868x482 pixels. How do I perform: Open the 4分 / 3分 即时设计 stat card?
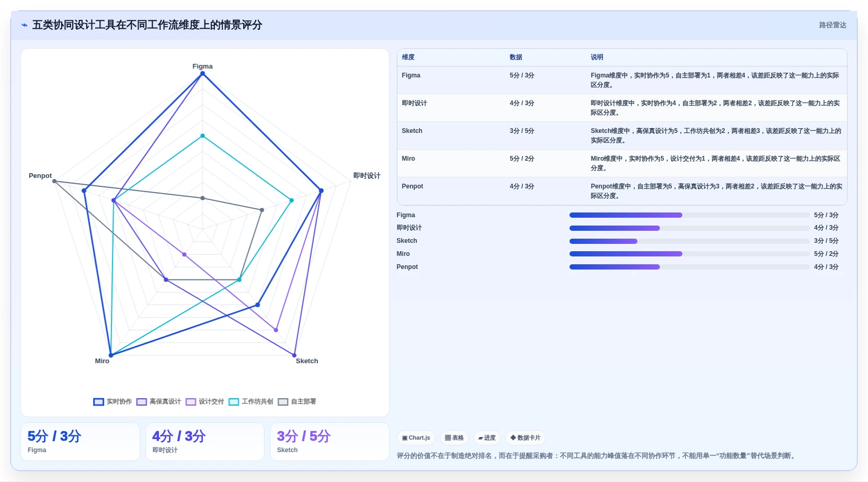(x=205, y=442)
